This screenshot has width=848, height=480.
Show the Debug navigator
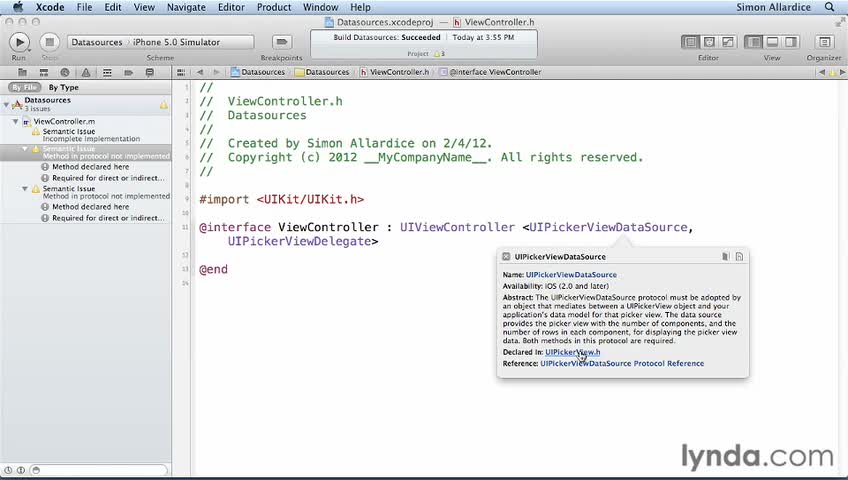[x=107, y=72]
